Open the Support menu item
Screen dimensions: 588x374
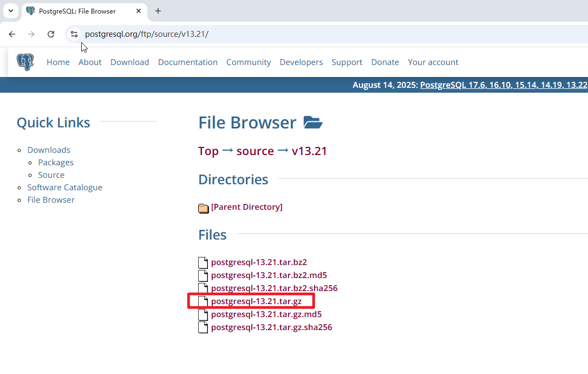347,62
